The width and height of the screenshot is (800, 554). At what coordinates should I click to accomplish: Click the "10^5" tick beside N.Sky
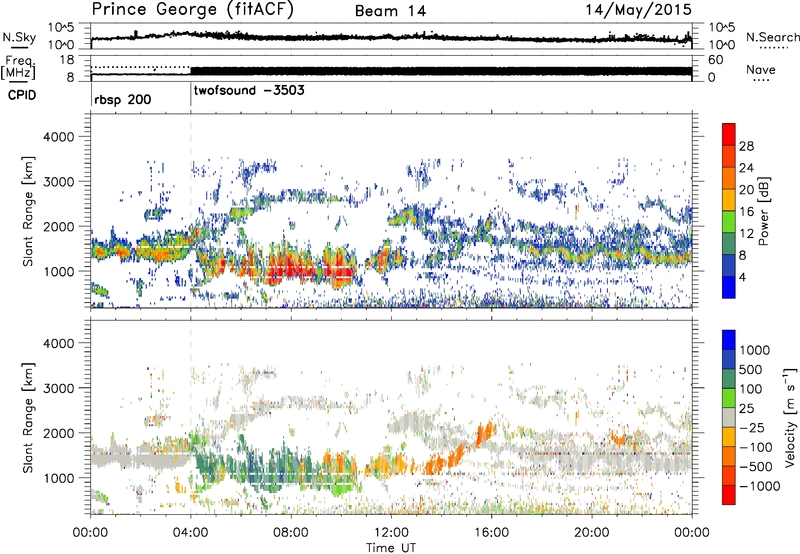coord(62,27)
